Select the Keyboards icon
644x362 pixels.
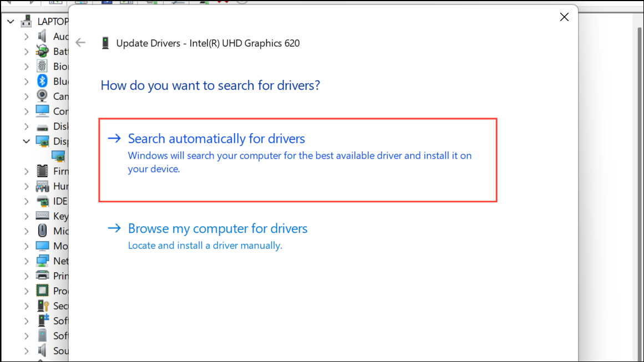point(42,216)
